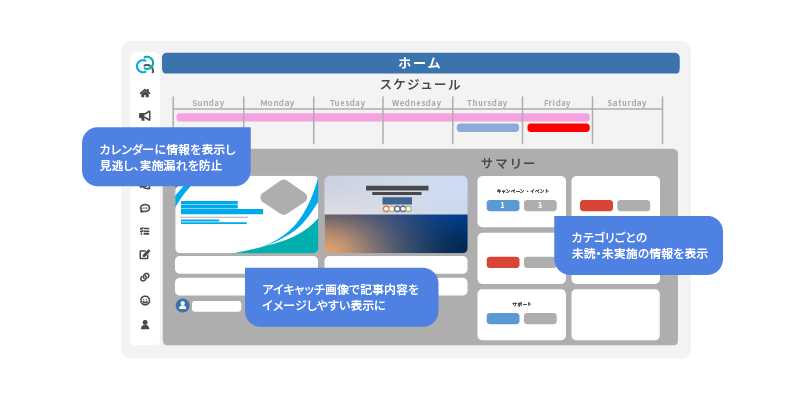Screen dimensions: 800x400
Task: Click gray badge '3' in キャンペーン・イベント card
Action: 540,206
